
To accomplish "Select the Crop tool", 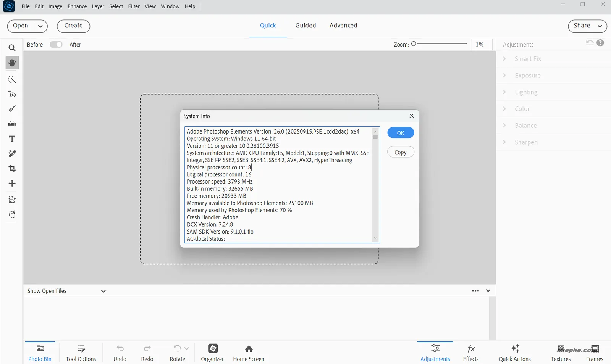I will (x=12, y=168).
